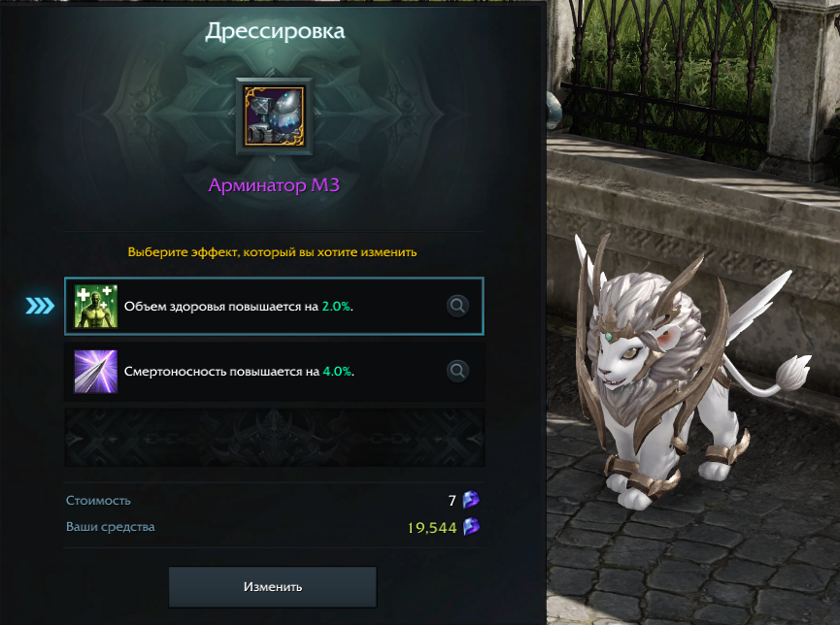The image size is (840, 625).
Task: Select the Смертоносность effect row
Action: point(274,371)
